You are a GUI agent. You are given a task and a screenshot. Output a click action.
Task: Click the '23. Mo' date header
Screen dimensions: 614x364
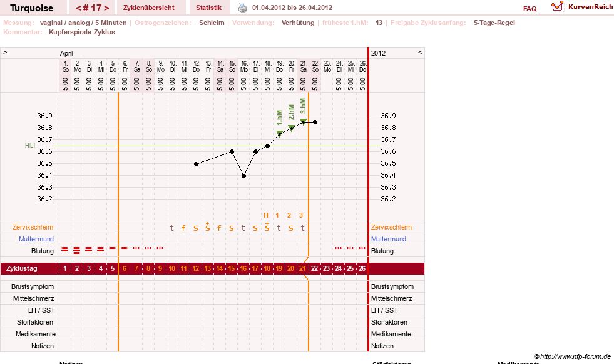tap(327, 66)
